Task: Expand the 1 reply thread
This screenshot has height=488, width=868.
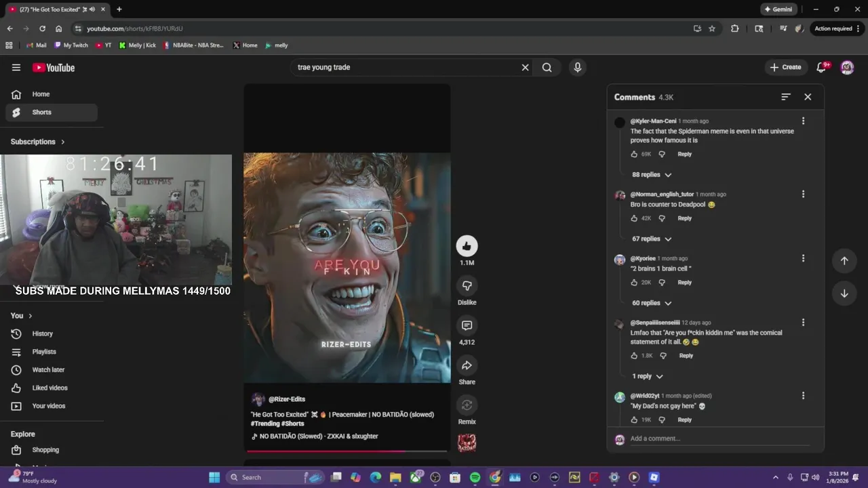Action: 647,376
